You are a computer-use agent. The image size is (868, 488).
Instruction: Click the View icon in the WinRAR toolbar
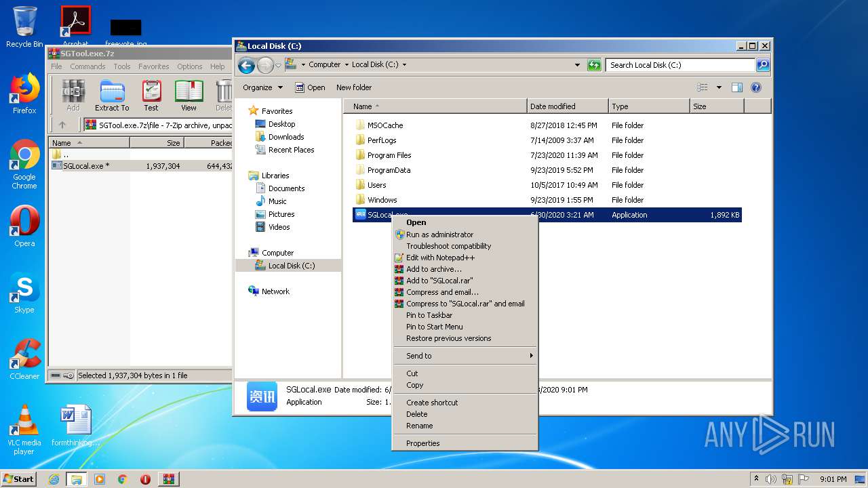pos(189,95)
